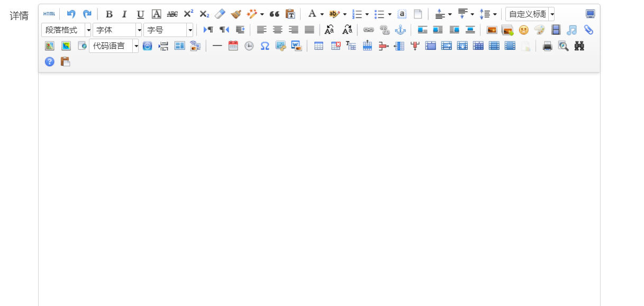This screenshot has width=644, height=306.
Task: Insert a single image
Action: click(x=492, y=30)
